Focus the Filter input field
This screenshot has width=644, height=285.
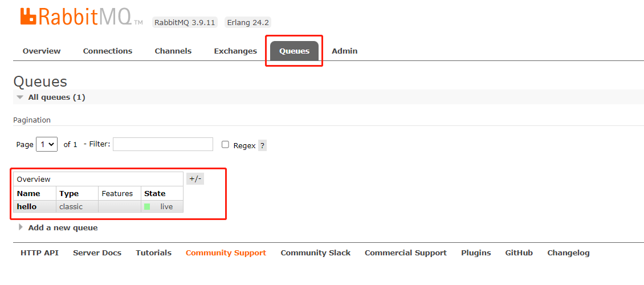click(x=163, y=144)
